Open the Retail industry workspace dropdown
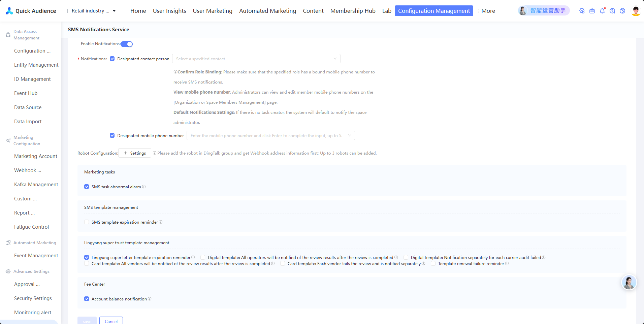This screenshot has height=324, width=644. 94,11
